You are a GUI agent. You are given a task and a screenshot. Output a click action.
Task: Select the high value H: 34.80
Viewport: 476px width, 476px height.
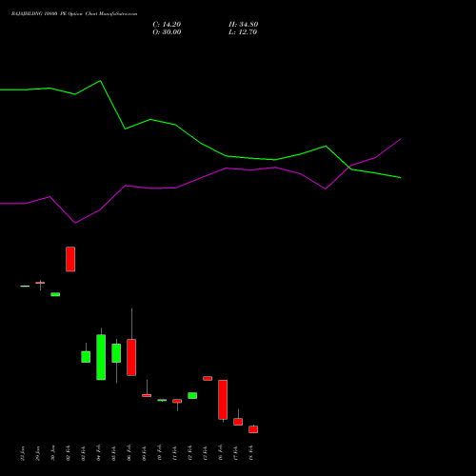point(243,25)
